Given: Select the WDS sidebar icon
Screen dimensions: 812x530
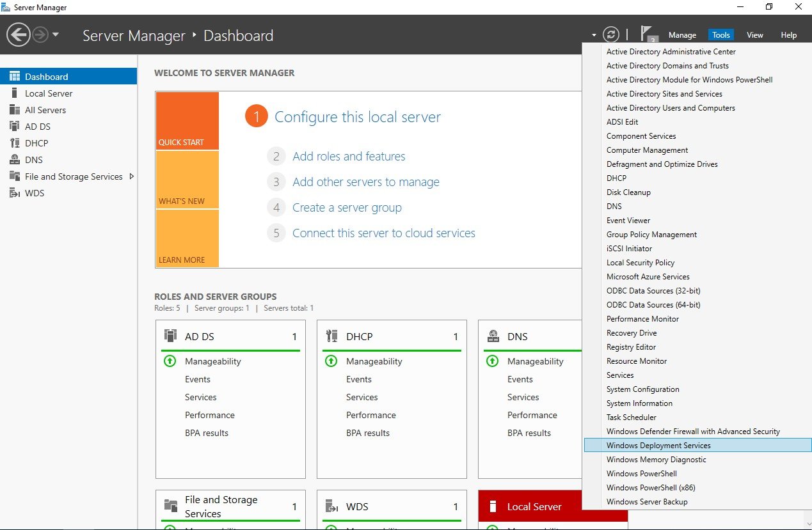Looking at the screenshot, I should 15,193.
